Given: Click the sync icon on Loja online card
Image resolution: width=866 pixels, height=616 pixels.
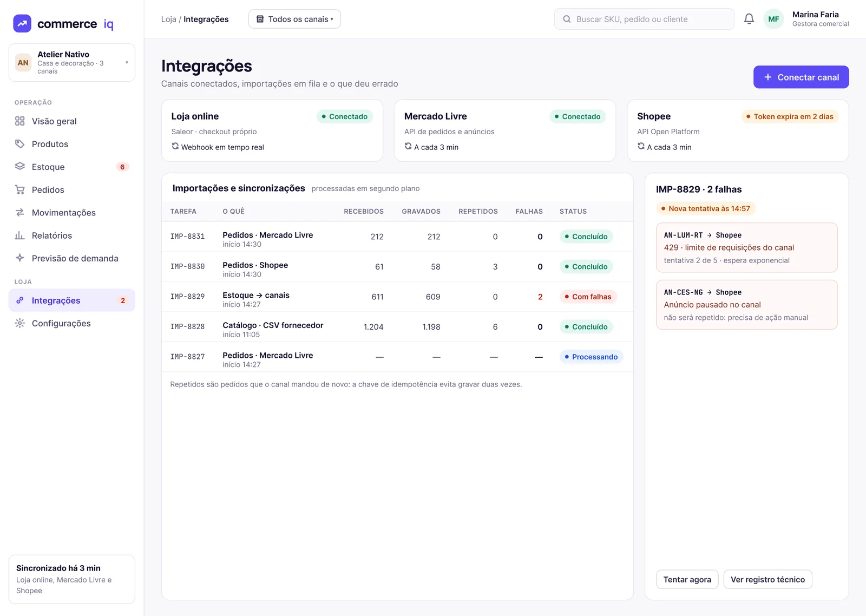Looking at the screenshot, I should click(175, 146).
